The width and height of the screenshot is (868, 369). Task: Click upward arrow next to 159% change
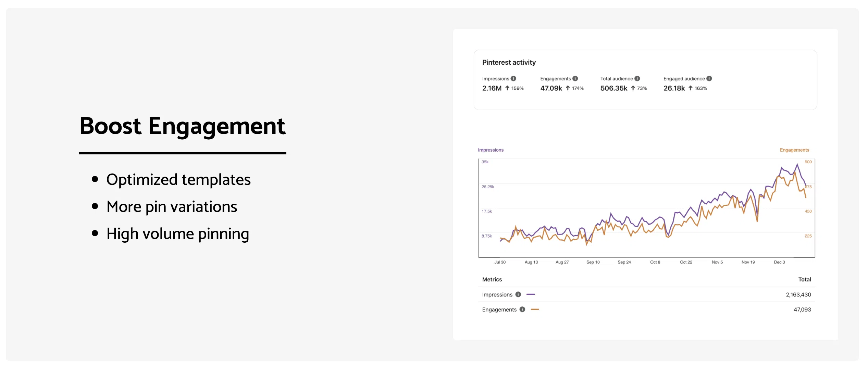point(507,88)
